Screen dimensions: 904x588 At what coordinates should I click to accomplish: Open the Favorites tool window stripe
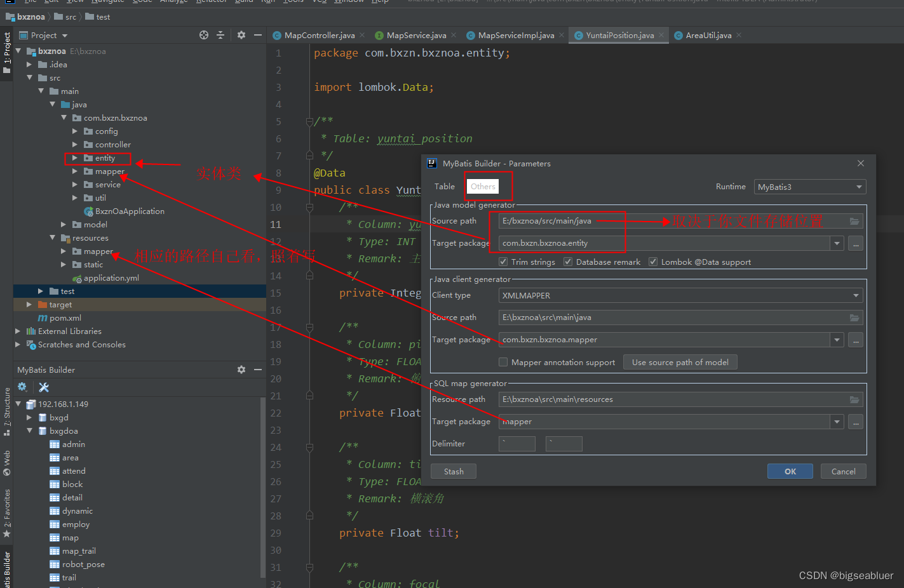pos(7,513)
